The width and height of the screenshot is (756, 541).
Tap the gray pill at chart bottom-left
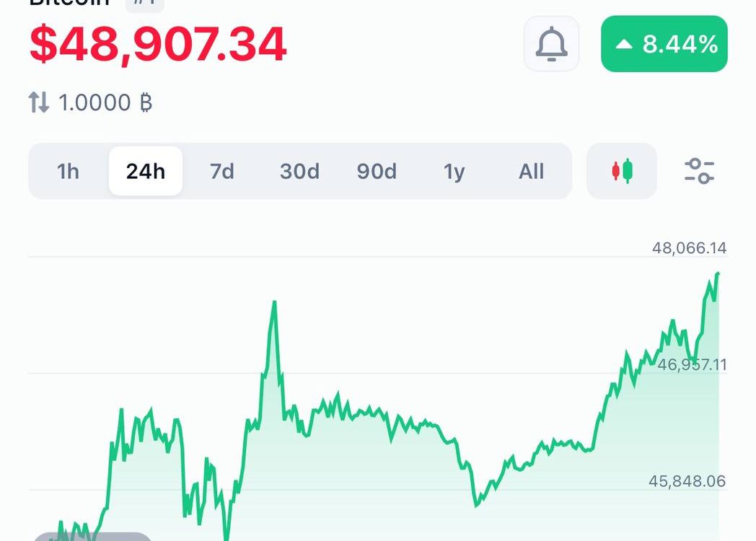pos(92,537)
